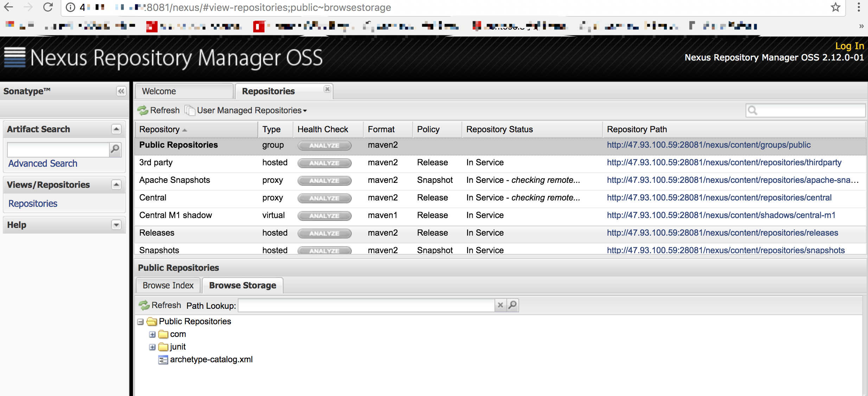Sort by the Policy column header
Image resolution: width=868 pixels, height=396 pixels.
(x=437, y=129)
